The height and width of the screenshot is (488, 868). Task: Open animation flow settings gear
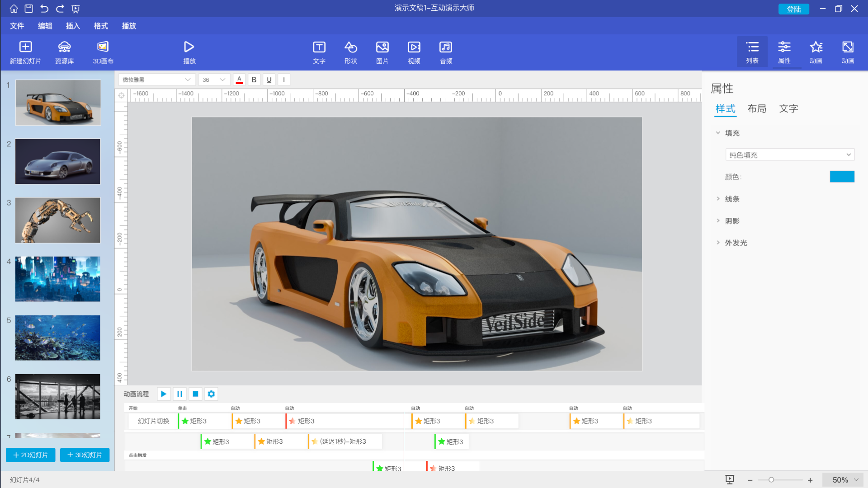pos(211,394)
